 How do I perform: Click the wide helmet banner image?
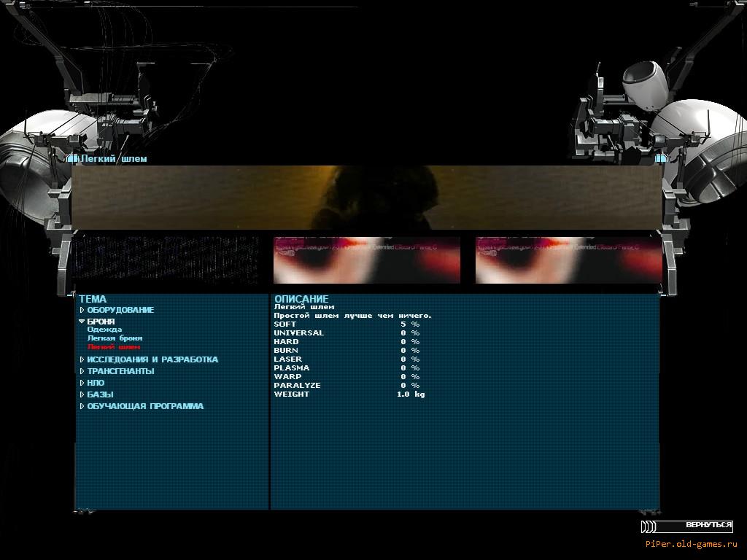tap(366, 197)
